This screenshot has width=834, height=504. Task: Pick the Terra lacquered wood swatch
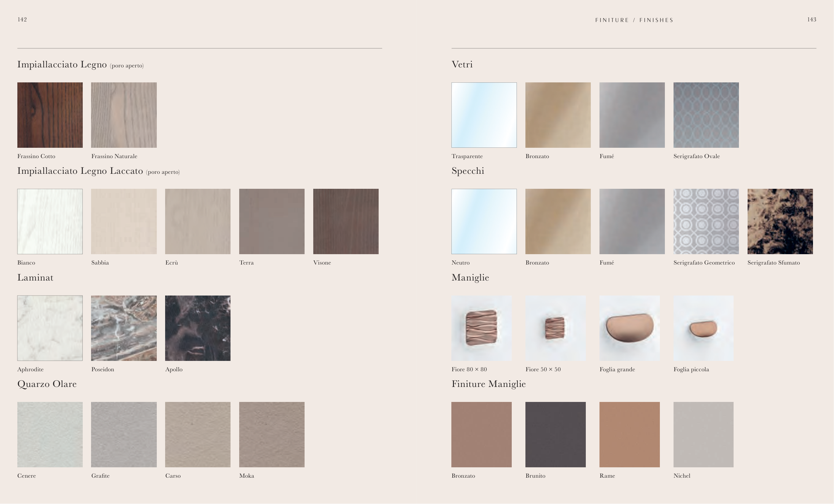coord(272,221)
